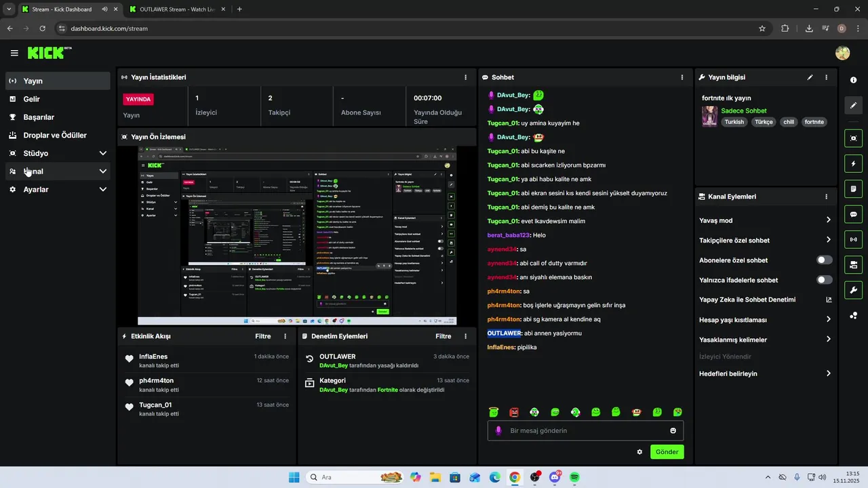Click the stream preview thumbnail
This screenshot has width=868, height=488.
(297, 235)
